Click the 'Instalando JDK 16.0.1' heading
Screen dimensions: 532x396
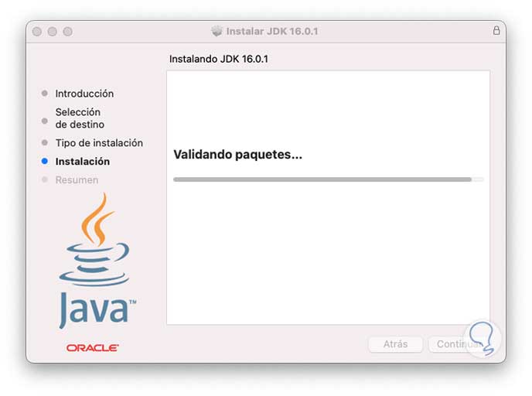[219, 59]
